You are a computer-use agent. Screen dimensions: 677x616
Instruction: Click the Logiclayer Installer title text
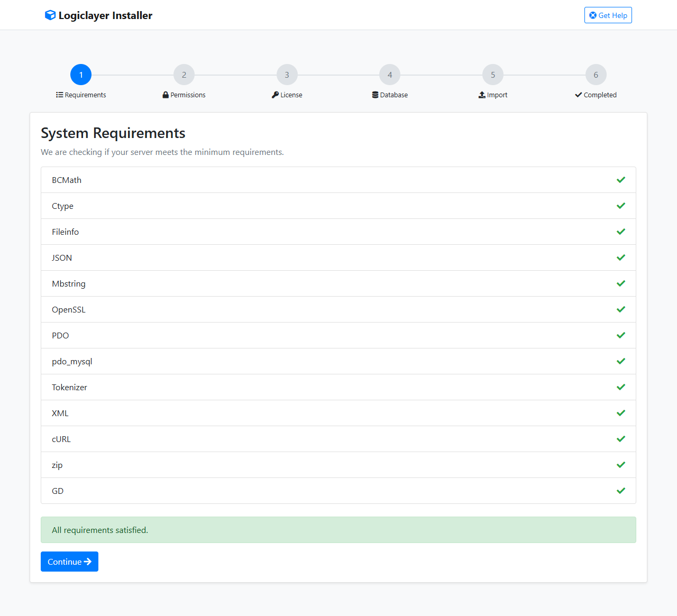(x=105, y=15)
